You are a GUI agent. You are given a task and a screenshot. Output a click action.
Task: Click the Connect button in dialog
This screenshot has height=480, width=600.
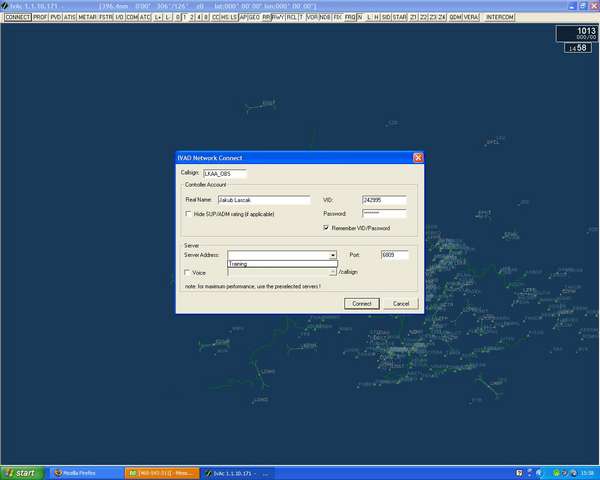pyautogui.click(x=362, y=304)
